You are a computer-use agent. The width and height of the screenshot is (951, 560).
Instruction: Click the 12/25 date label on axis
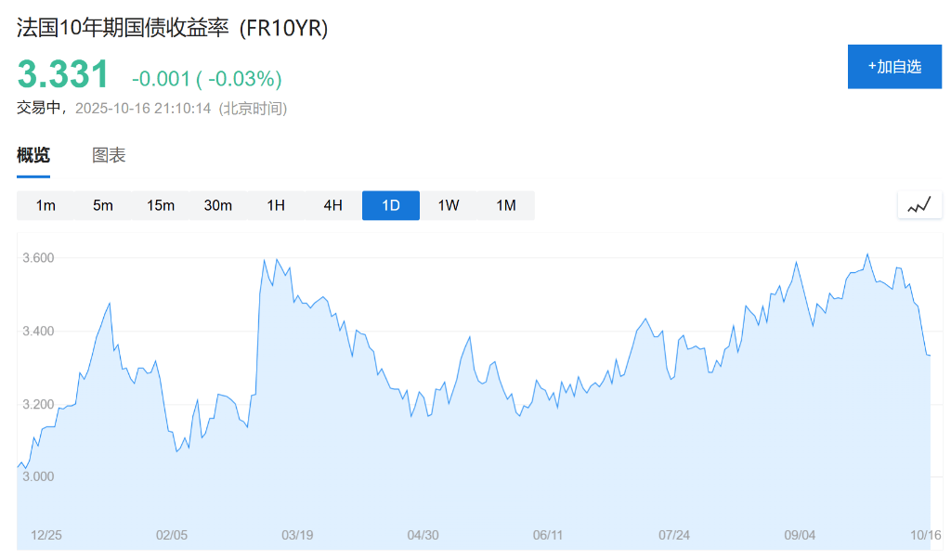point(46,535)
